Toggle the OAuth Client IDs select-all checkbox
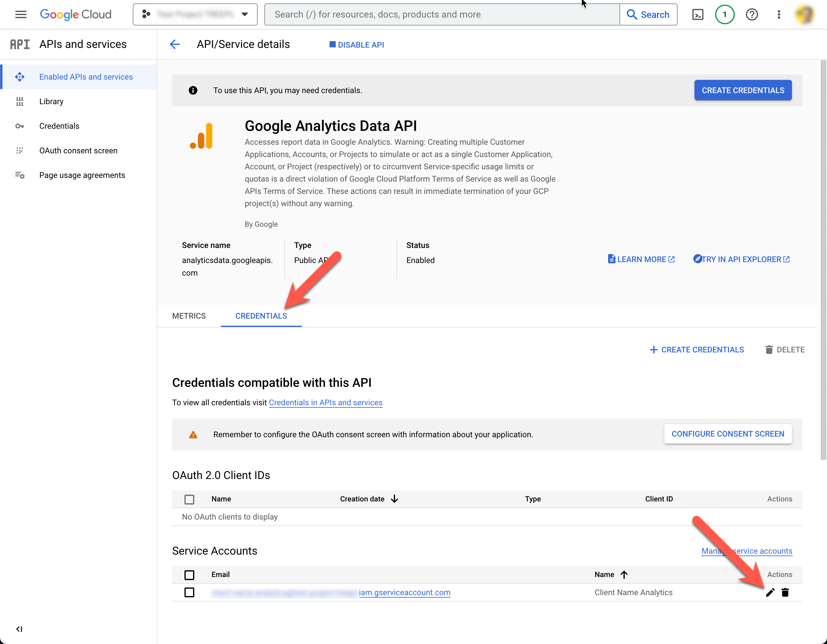 [189, 500]
